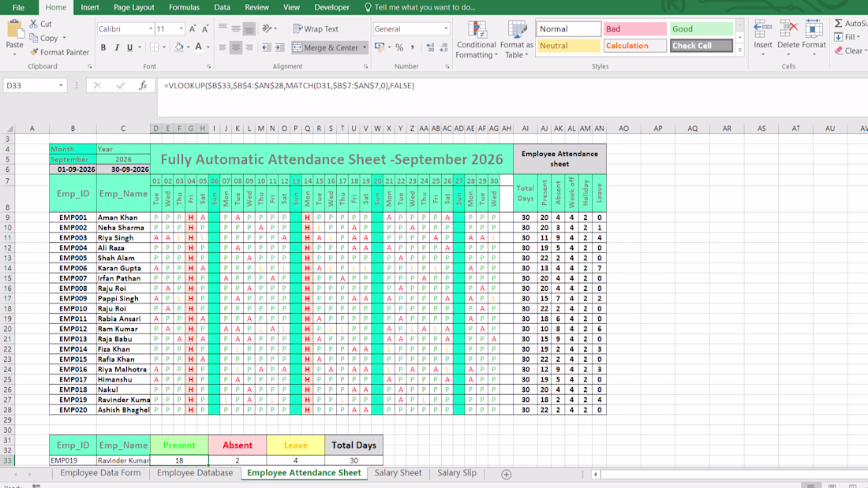Toggle align text left
The image size is (868, 488).
[223, 47]
